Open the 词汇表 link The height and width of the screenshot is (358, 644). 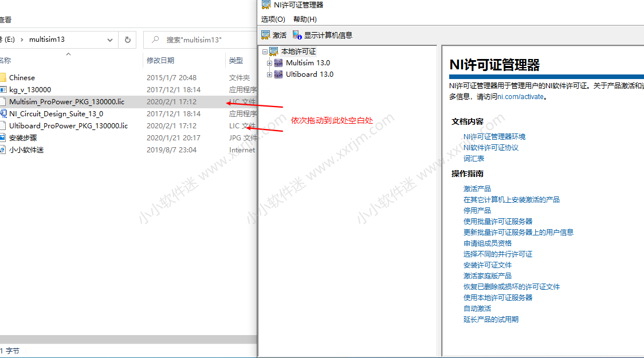[474, 159]
